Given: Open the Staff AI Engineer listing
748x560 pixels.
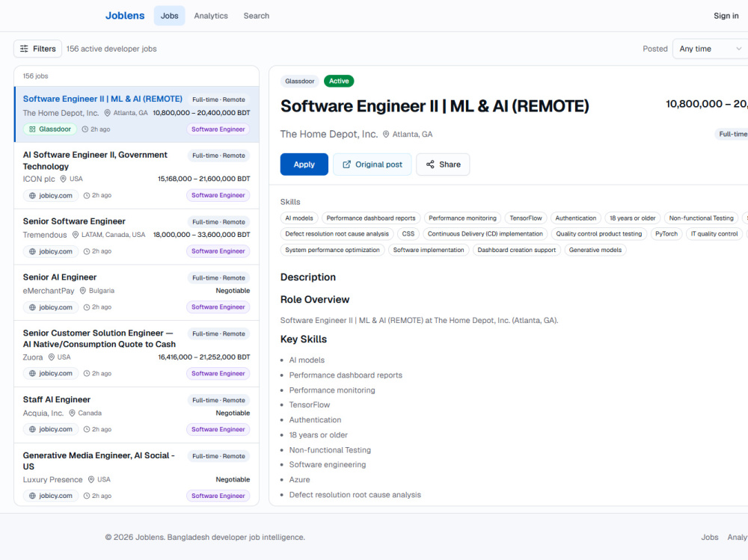Looking at the screenshot, I should coord(136,415).
